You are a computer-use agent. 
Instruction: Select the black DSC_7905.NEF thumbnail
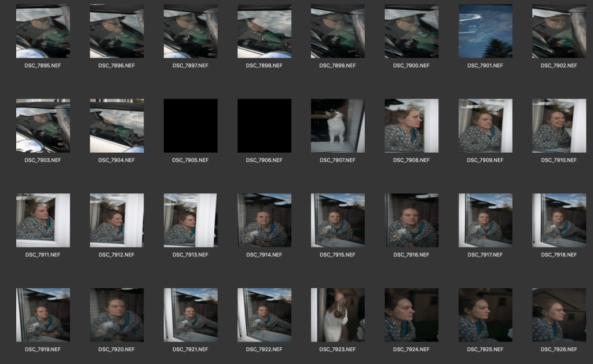pos(191,126)
